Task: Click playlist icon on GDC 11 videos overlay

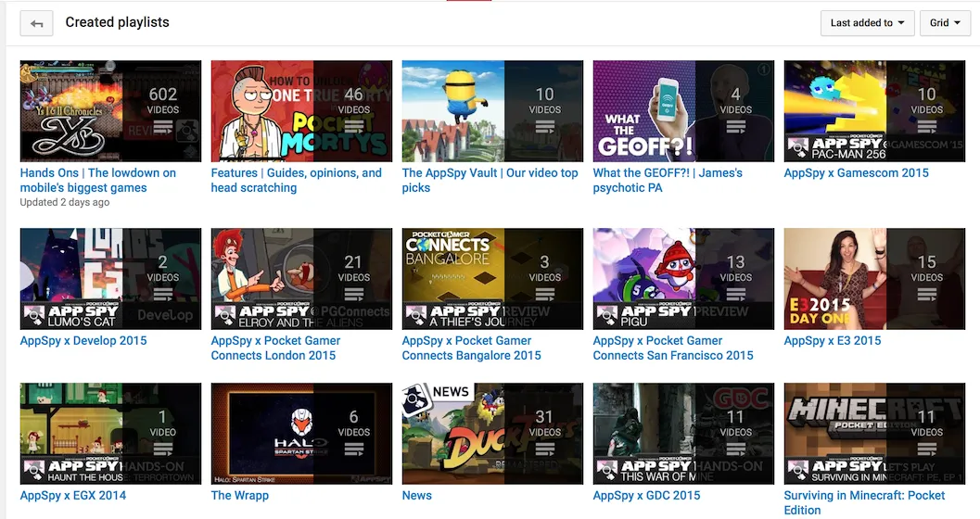Action: click(x=735, y=449)
